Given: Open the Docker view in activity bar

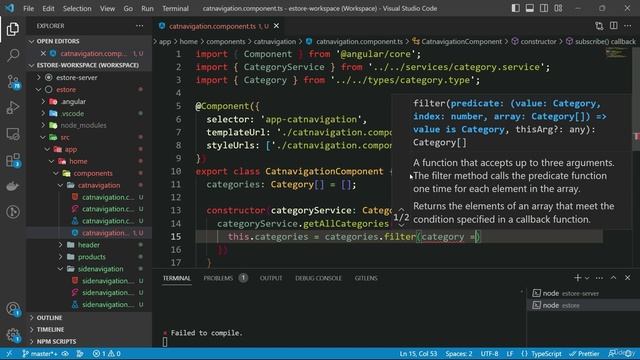Looking at the screenshot, I should pyautogui.click(x=13, y=186).
